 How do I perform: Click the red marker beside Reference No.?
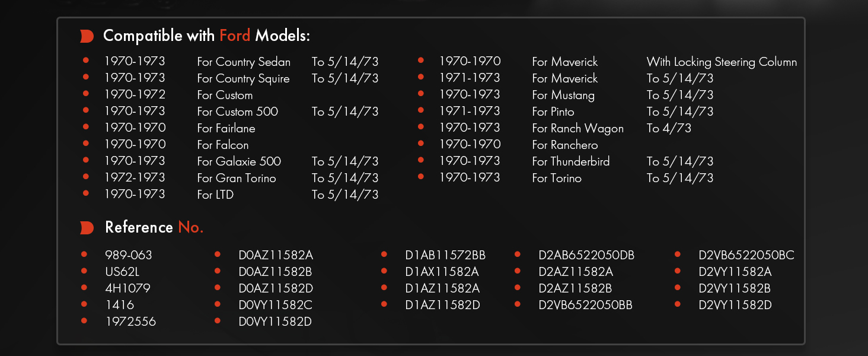coord(87,228)
